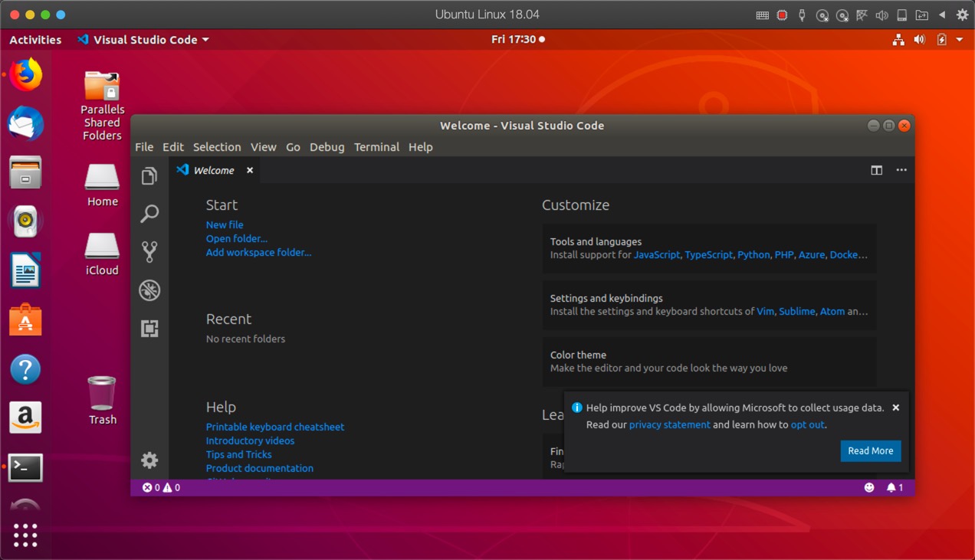Open the Selection menu

[x=217, y=147]
